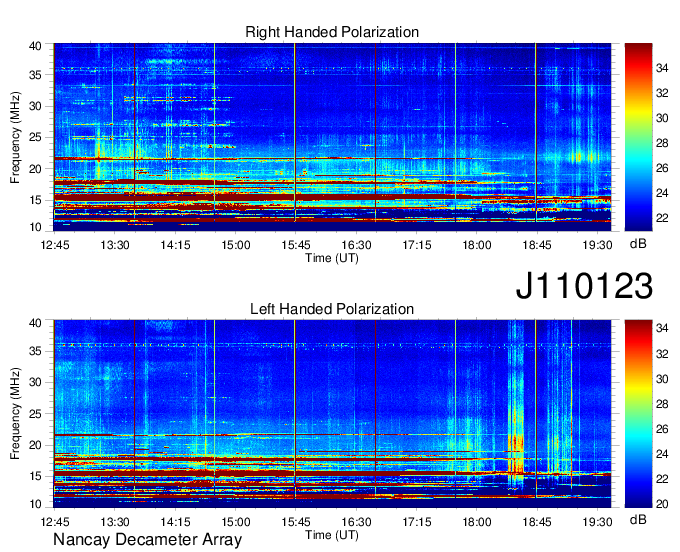Click the 13:30 tick on the bottom time axis

tap(115, 522)
